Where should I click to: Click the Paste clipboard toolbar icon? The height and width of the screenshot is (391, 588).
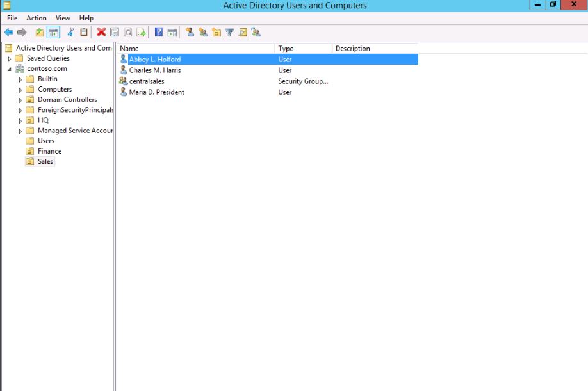coord(84,33)
